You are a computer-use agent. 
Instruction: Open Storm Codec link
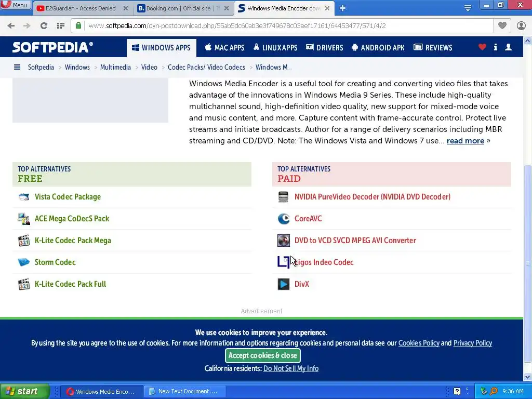click(x=55, y=262)
